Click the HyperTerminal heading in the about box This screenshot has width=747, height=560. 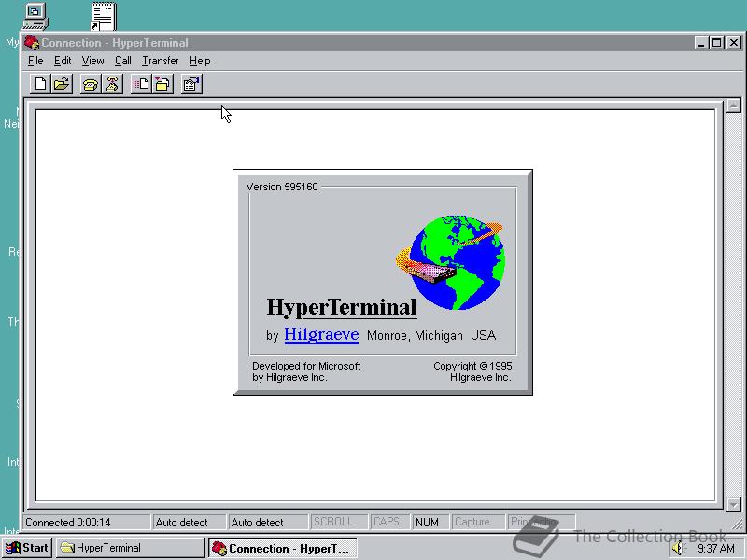[342, 307]
